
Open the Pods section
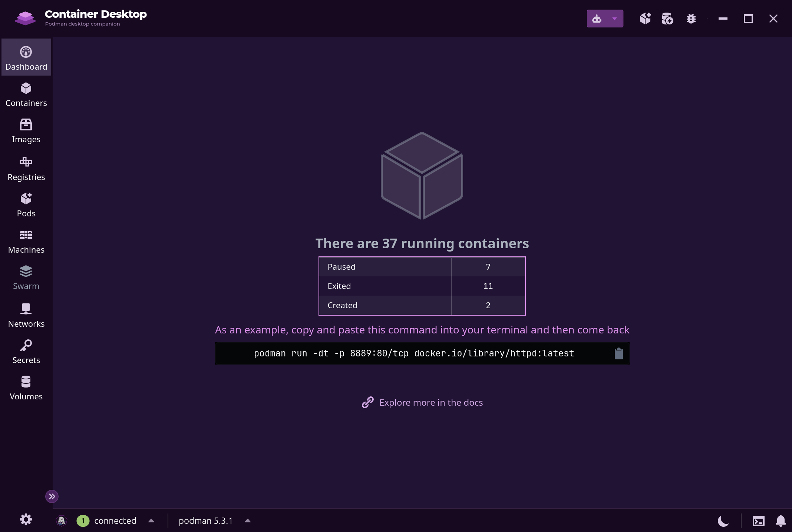(x=26, y=204)
